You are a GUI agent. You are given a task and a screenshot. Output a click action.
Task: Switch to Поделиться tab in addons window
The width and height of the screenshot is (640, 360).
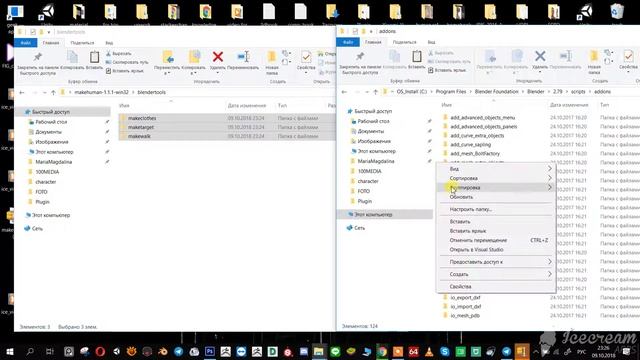point(404,42)
